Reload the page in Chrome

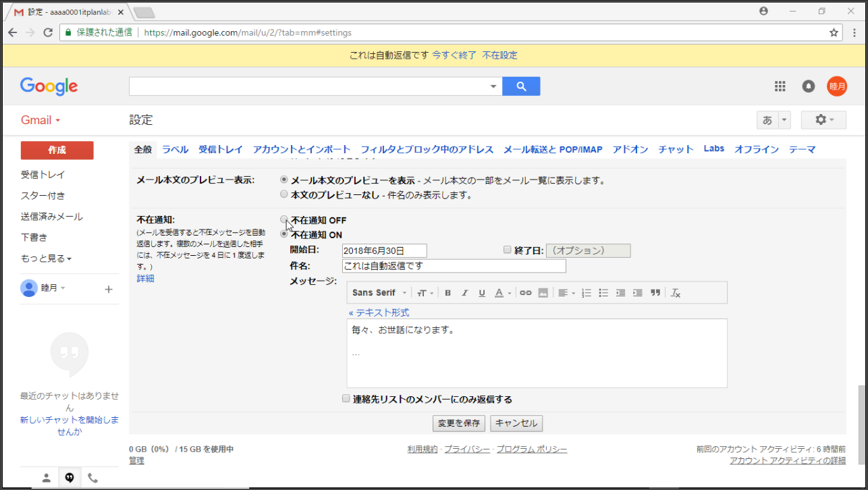pos(48,32)
